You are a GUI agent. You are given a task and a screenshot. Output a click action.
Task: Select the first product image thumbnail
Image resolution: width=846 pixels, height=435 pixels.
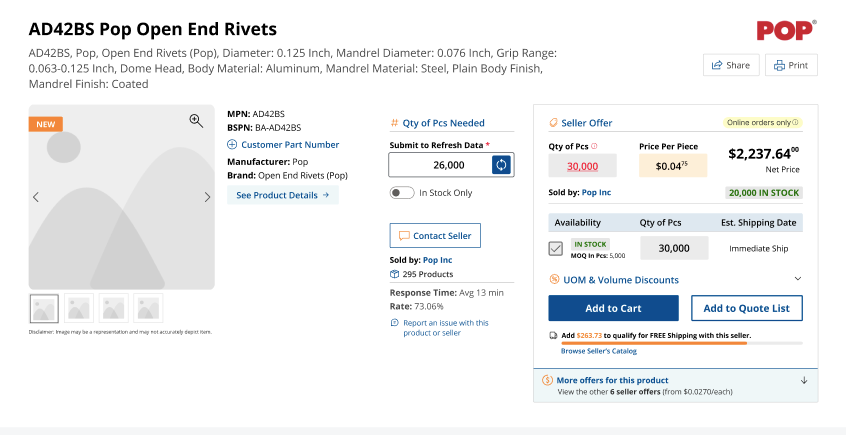click(44, 308)
